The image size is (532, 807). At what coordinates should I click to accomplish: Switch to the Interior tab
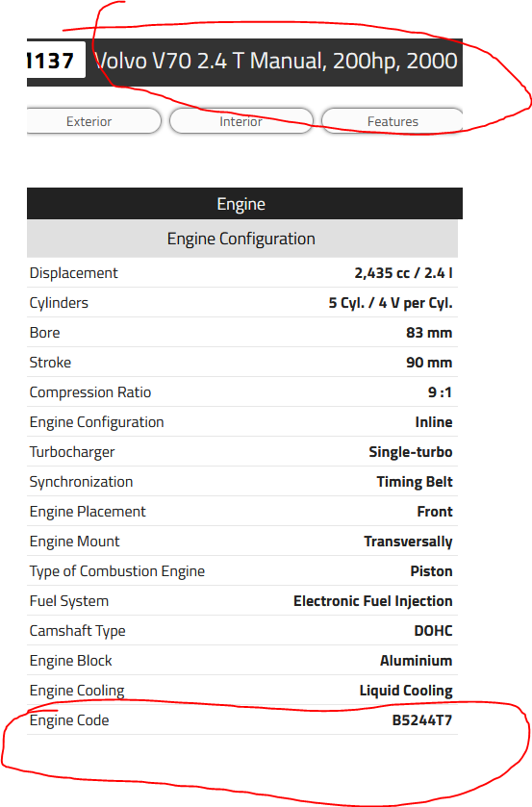[x=241, y=121]
